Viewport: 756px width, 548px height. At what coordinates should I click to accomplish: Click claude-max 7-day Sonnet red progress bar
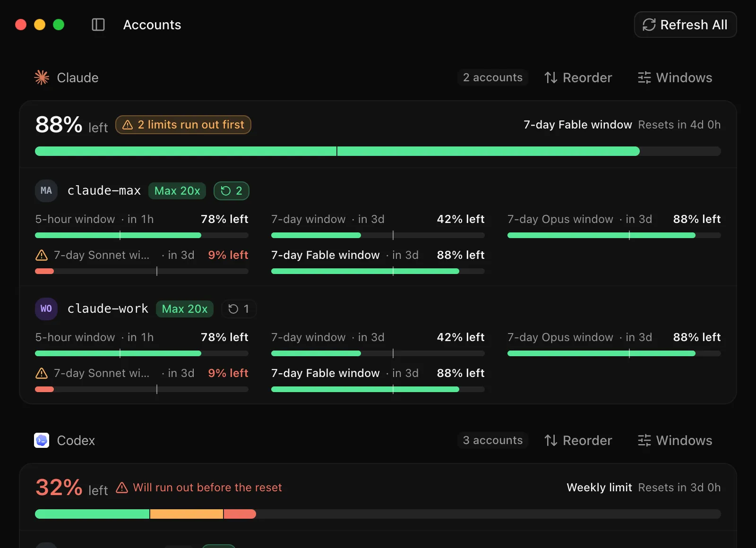point(142,271)
